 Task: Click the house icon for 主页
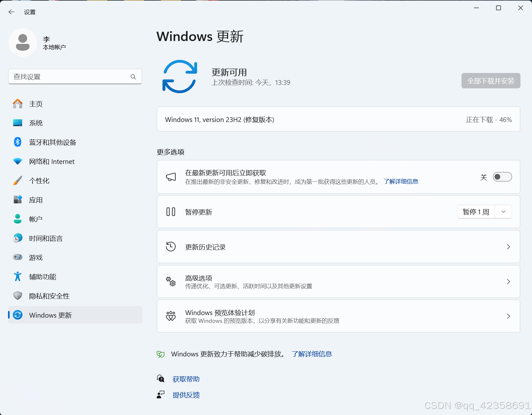[x=18, y=104]
